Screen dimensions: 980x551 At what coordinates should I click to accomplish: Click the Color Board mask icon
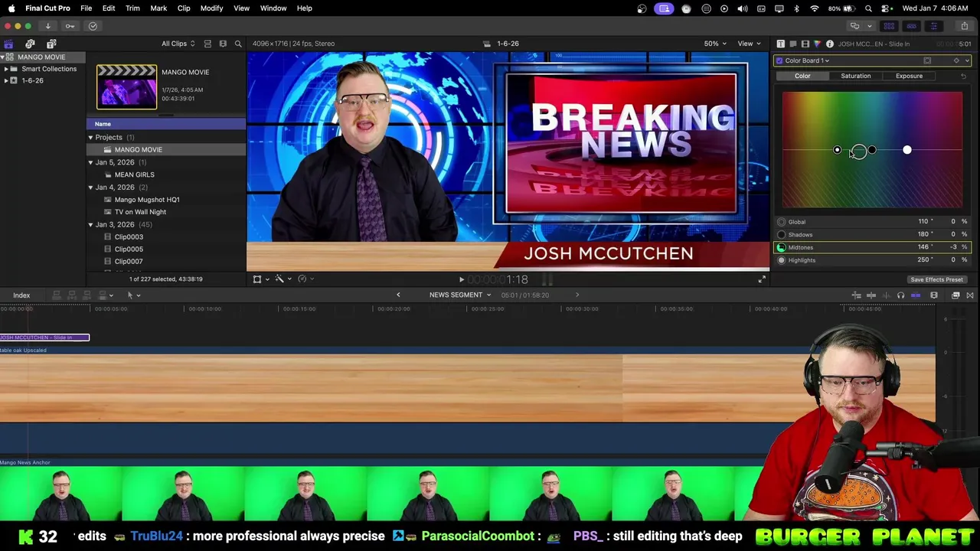[x=927, y=60]
